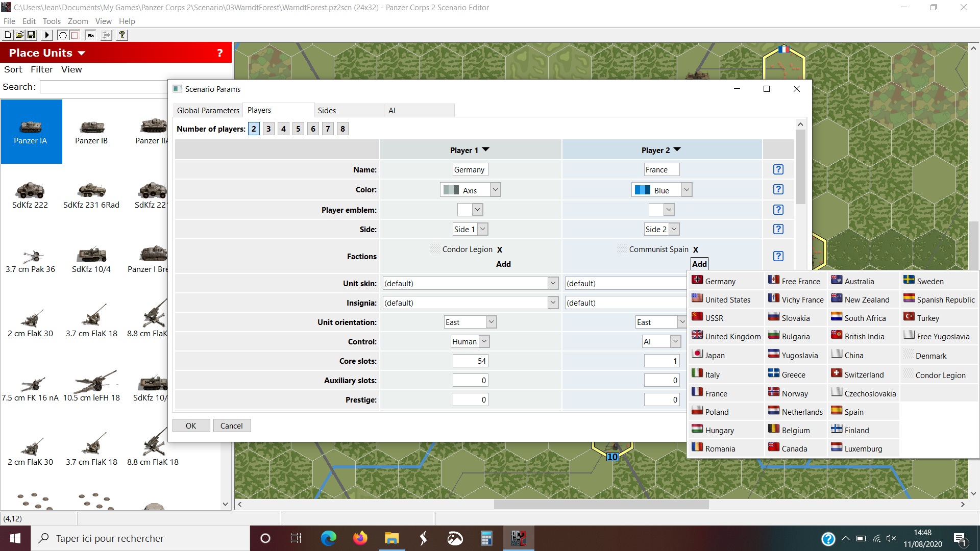The height and width of the screenshot is (551, 980).
Task: Click the yellow question mark help toolbar icon
Action: [122, 35]
